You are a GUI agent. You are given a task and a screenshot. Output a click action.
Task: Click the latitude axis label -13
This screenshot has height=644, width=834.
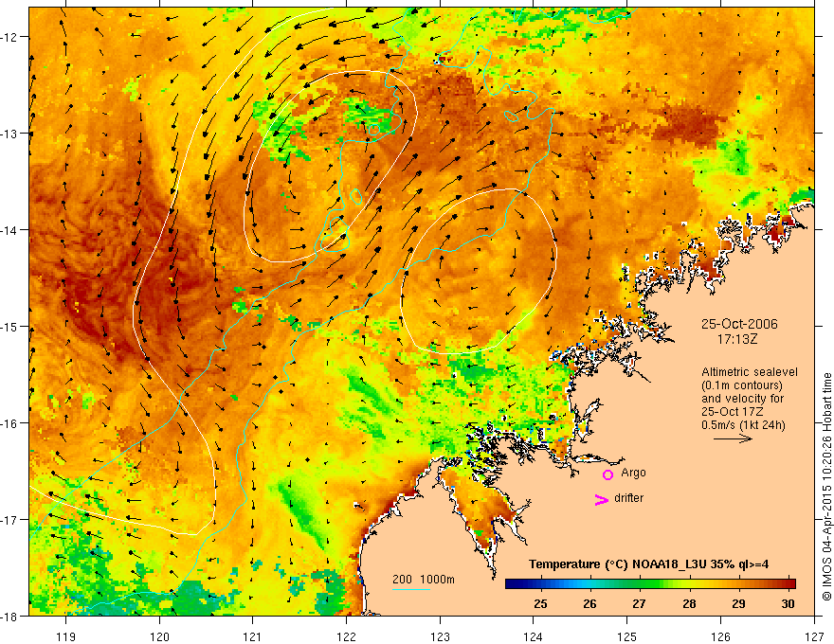point(9,134)
